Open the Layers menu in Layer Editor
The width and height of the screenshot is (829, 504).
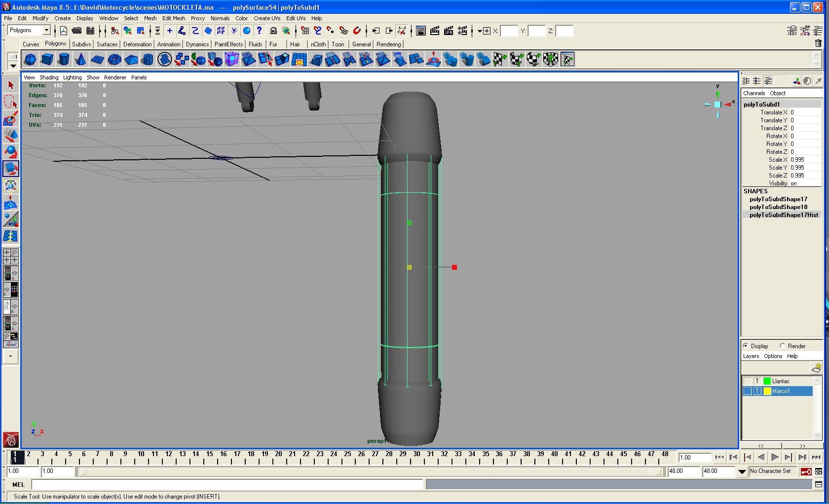pos(751,356)
